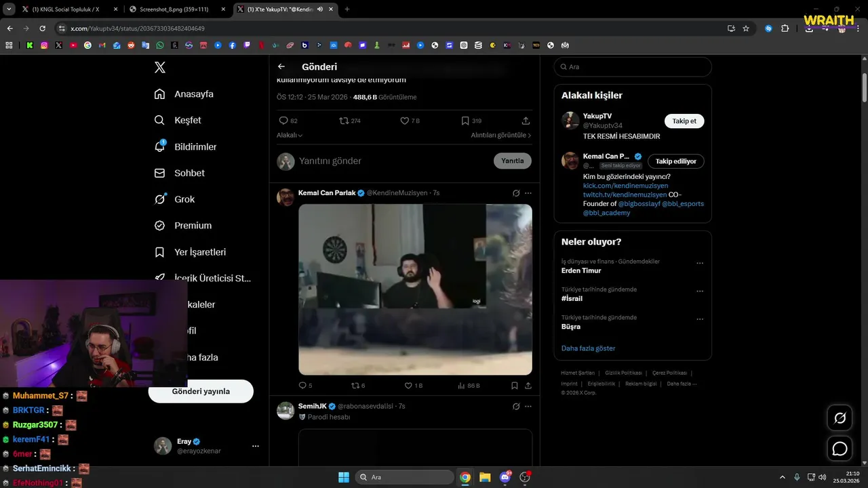Open a new browser tab
The height and width of the screenshot is (488, 868).
(x=347, y=9)
